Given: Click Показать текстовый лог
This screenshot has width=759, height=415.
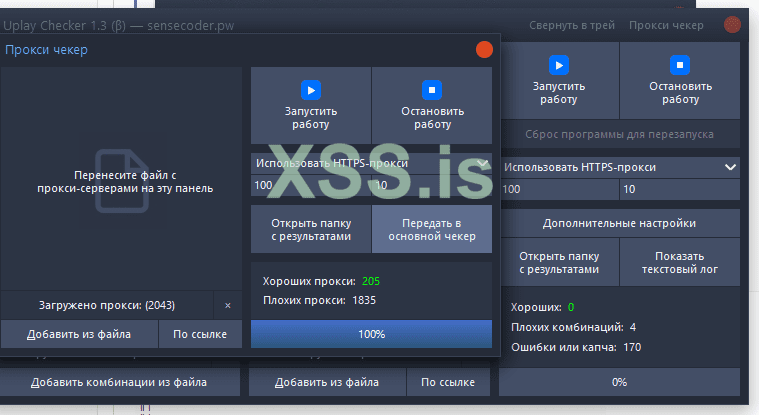Looking at the screenshot, I should click(x=680, y=262).
